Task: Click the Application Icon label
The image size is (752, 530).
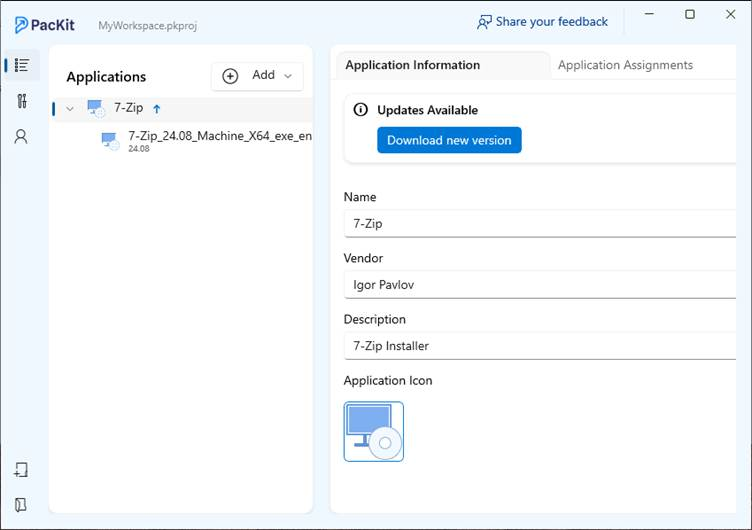Action: (x=388, y=381)
